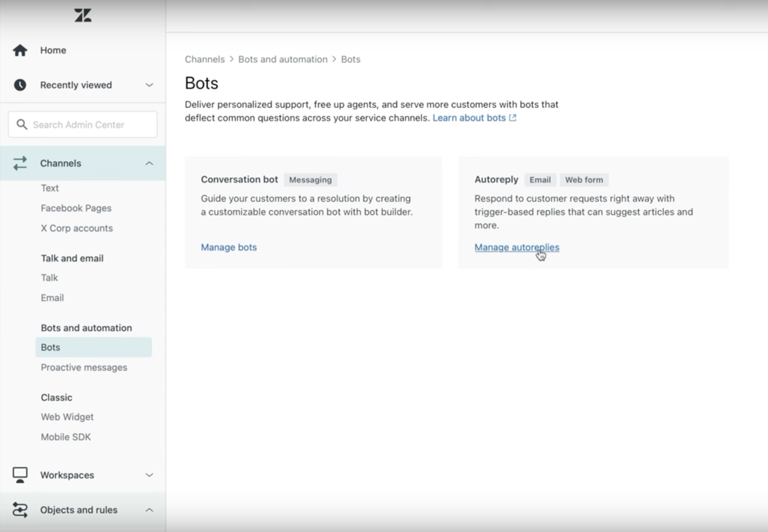Screen dimensions: 768x532
Task: Open the Web Widget sidebar item
Action: [67, 417]
